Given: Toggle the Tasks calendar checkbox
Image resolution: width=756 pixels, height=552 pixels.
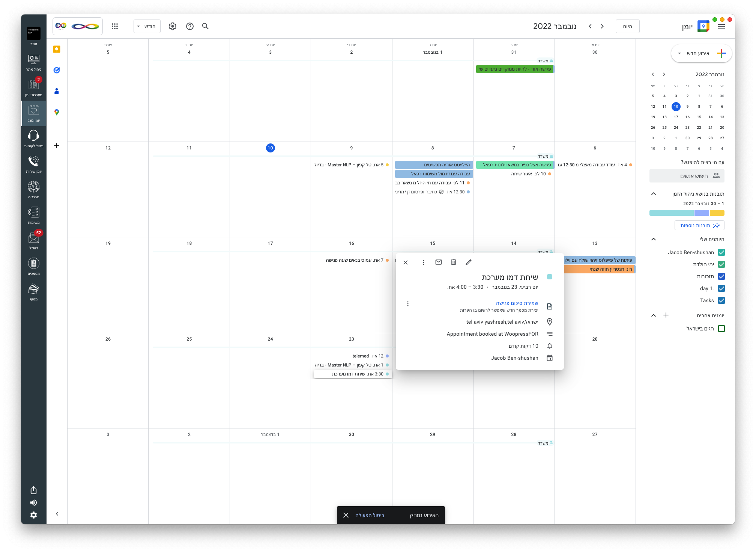Looking at the screenshot, I should (721, 300).
